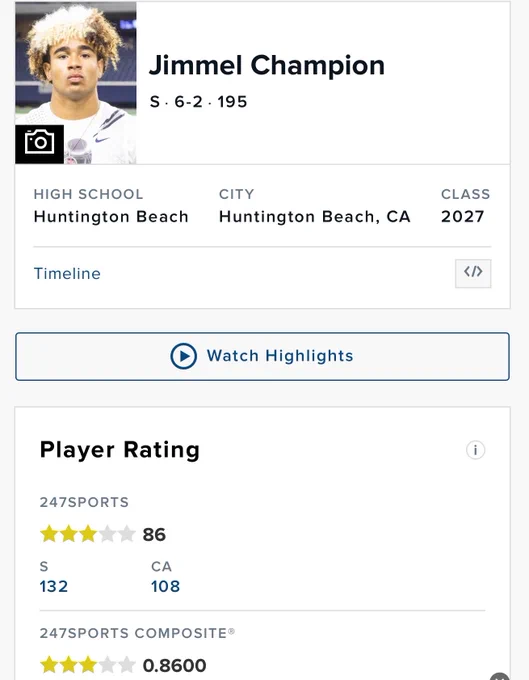
Task: Click Jimmel Champion's profile photo
Action: click(x=76, y=83)
